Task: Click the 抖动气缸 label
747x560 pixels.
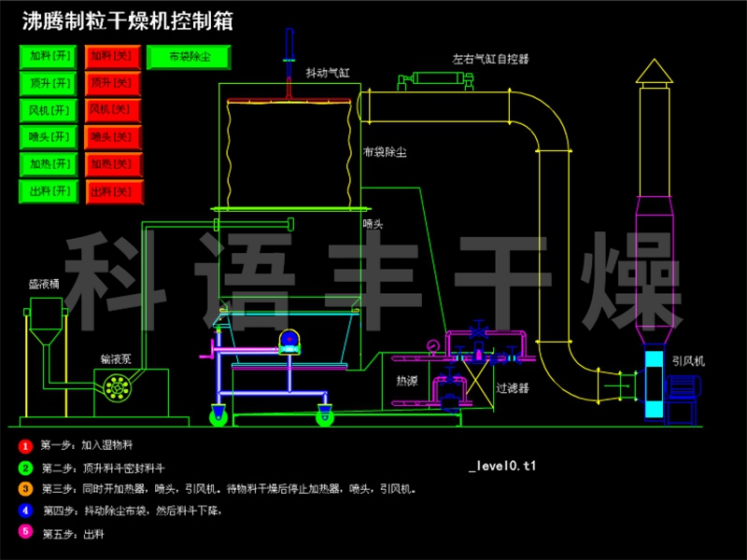Action: 328,73
